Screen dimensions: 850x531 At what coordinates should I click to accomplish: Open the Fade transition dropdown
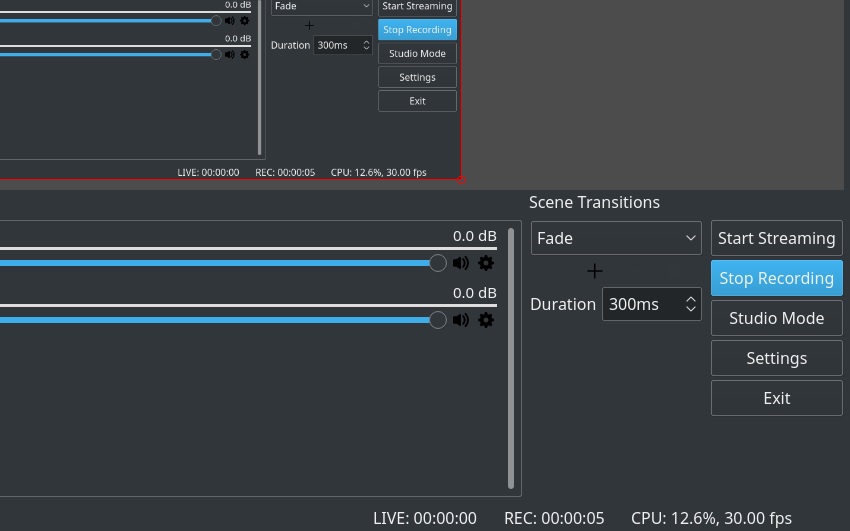616,238
